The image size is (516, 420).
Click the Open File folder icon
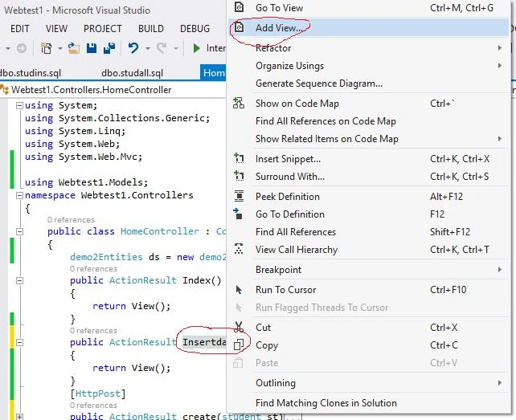(x=74, y=48)
